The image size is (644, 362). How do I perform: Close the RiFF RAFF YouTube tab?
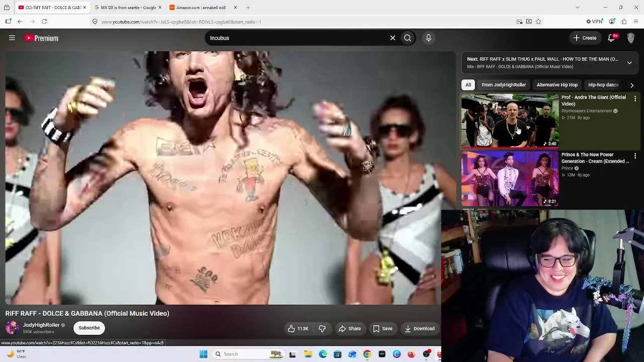pos(85,8)
